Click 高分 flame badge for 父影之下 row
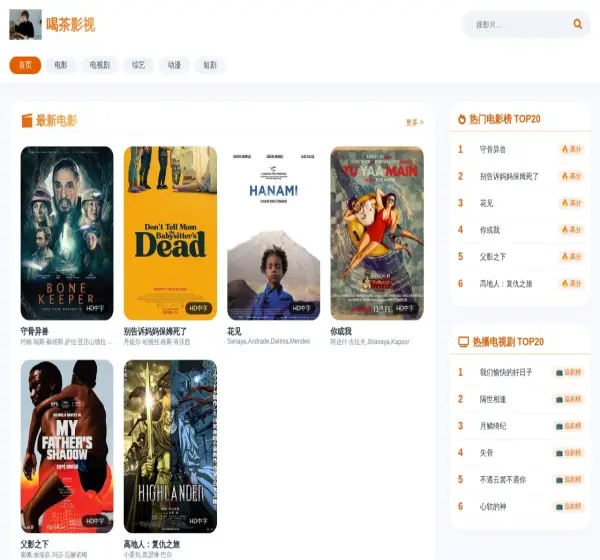 coord(571,256)
